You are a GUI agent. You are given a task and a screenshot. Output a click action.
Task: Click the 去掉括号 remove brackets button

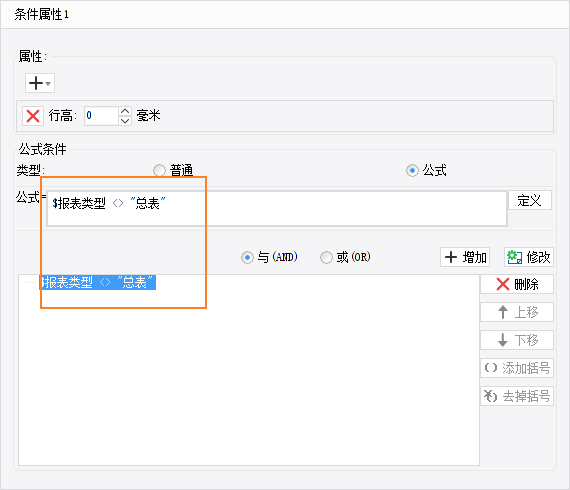coord(517,396)
